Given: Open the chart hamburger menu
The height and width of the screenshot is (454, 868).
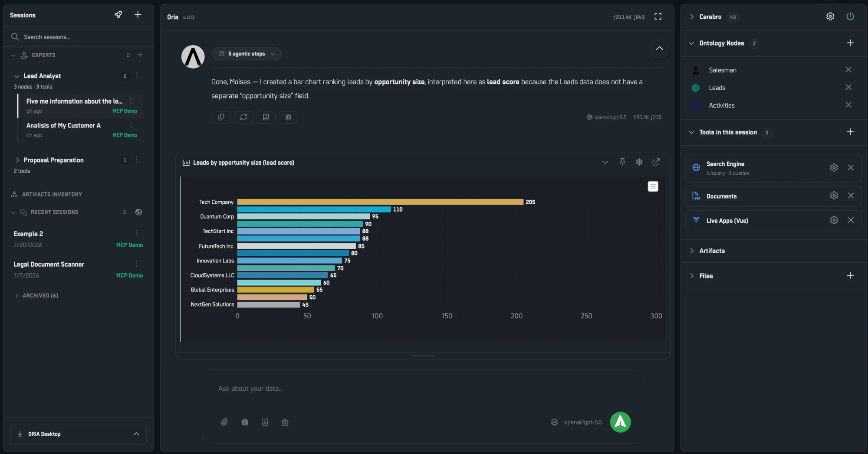Looking at the screenshot, I should pyautogui.click(x=653, y=186).
